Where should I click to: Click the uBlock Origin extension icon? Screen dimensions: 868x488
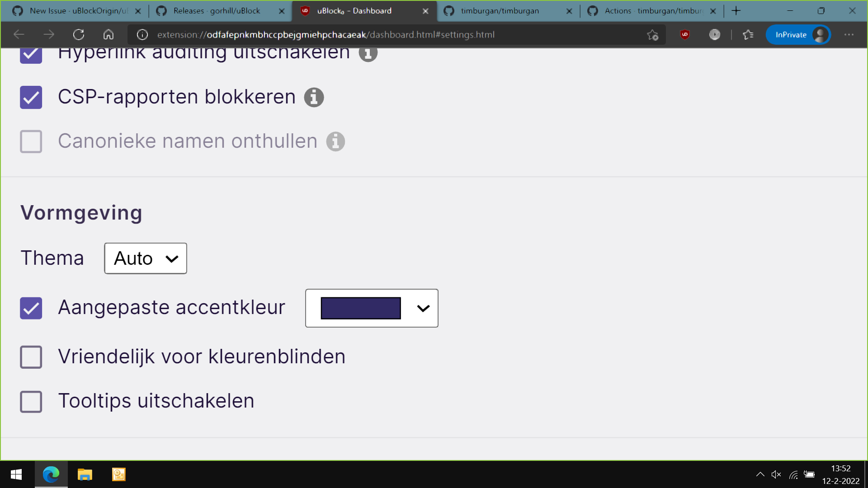pyautogui.click(x=684, y=34)
